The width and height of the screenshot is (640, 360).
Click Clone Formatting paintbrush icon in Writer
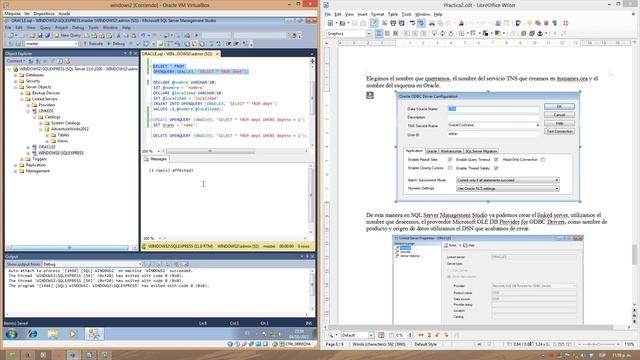(461, 23)
